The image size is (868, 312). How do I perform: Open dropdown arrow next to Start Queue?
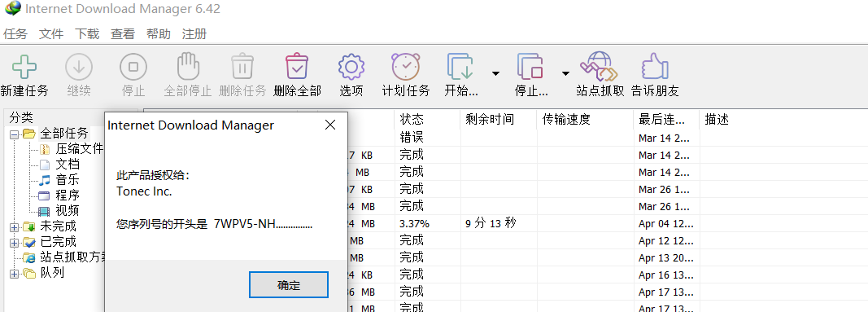coord(495,73)
